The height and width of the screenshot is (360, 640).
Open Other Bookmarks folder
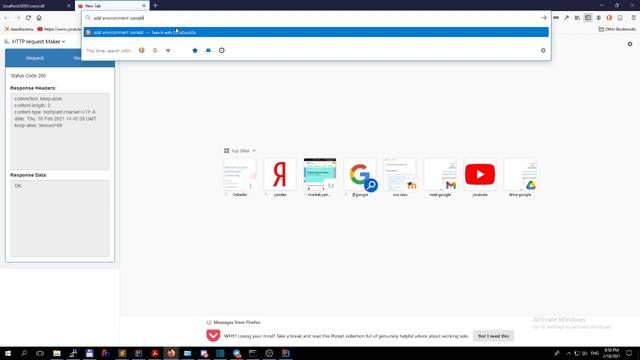(x=617, y=29)
